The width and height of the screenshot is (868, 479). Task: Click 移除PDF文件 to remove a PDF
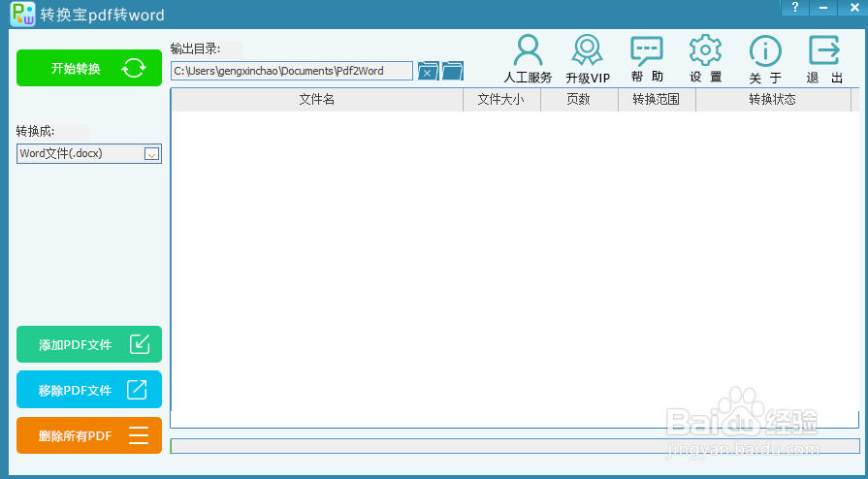pos(89,390)
